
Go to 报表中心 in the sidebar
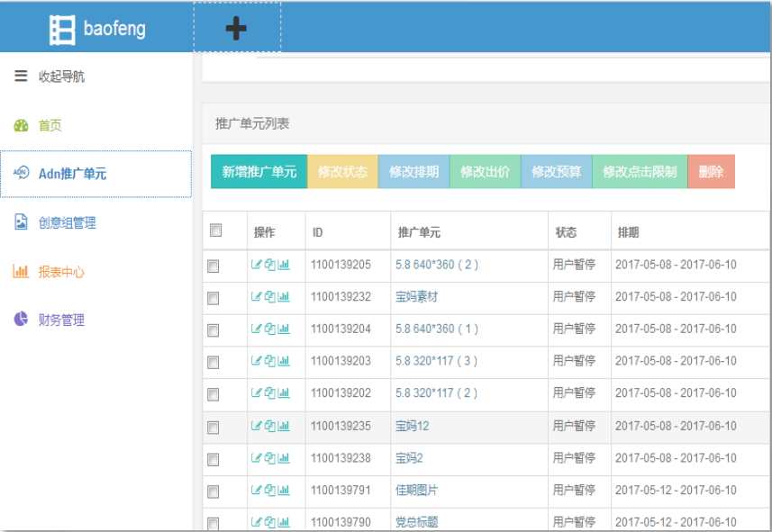point(60,271)
